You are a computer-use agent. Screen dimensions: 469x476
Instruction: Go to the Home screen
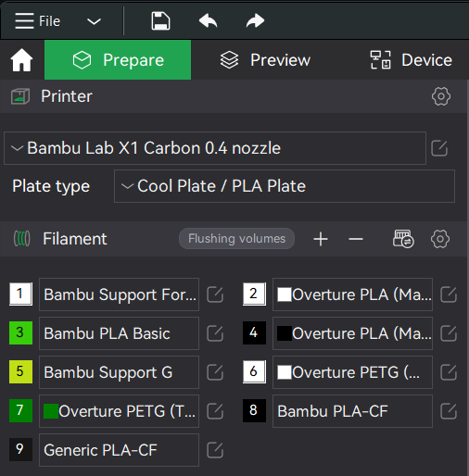pos(21,60)
